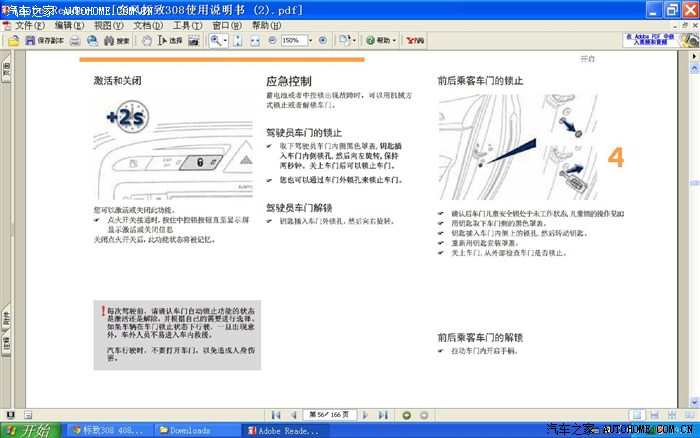Open the 文档(D) menu
The width and height of the screenshot is (700, 438).
148,25
